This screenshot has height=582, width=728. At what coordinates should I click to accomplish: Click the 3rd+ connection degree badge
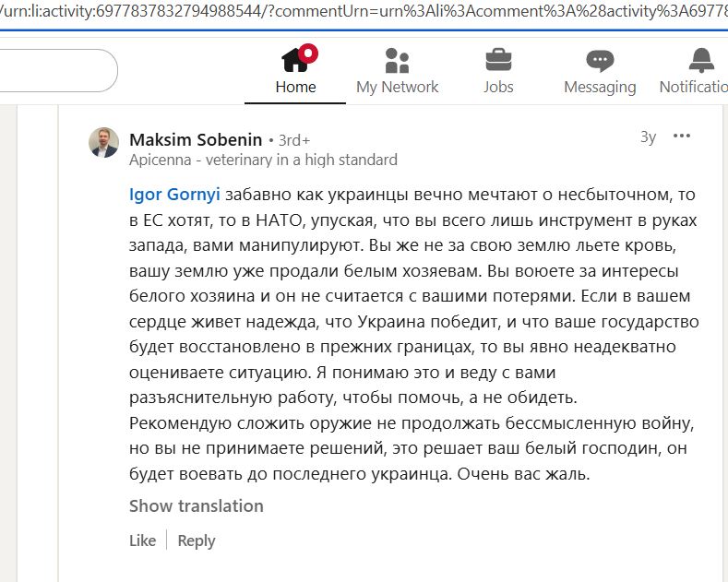pos(294,140)
